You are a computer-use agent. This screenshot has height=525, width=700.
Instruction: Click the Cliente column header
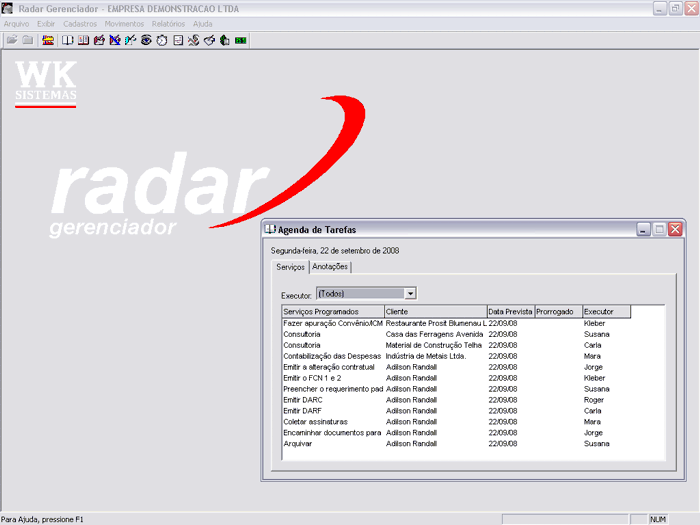coord(434,312)
